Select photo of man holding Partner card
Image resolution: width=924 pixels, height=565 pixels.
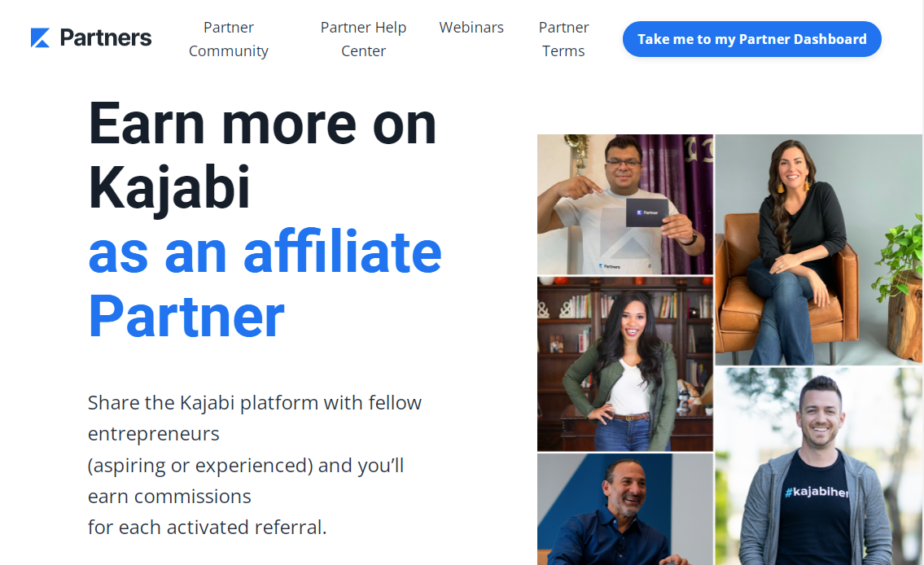pyautogui.click(x=624, y=204)
